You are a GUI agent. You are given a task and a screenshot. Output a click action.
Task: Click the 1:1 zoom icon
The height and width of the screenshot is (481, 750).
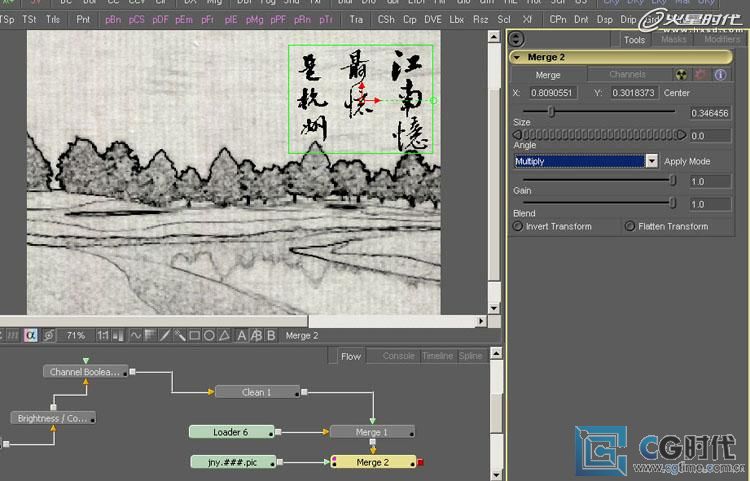pos(102,336)
